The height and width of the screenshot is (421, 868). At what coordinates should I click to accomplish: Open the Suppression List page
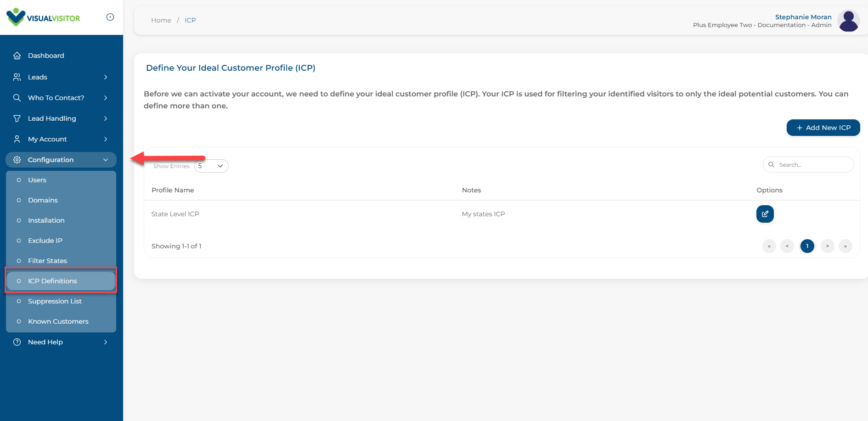(61, 301)
